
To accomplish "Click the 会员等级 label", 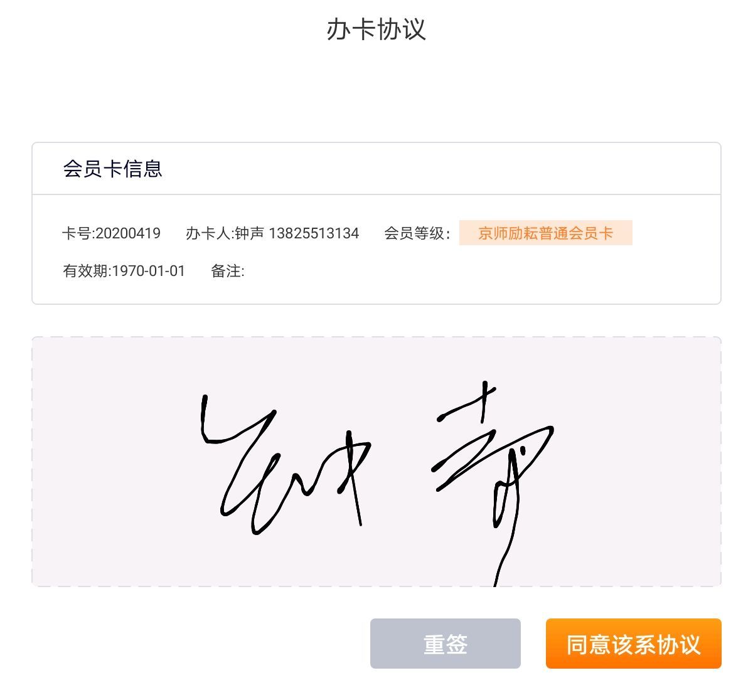I will tap(417, 233).
